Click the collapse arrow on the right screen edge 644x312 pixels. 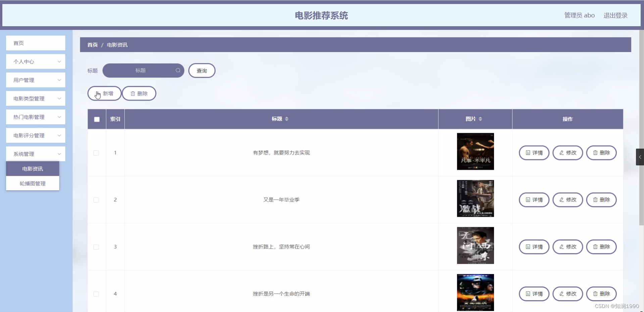coord(640,157)
